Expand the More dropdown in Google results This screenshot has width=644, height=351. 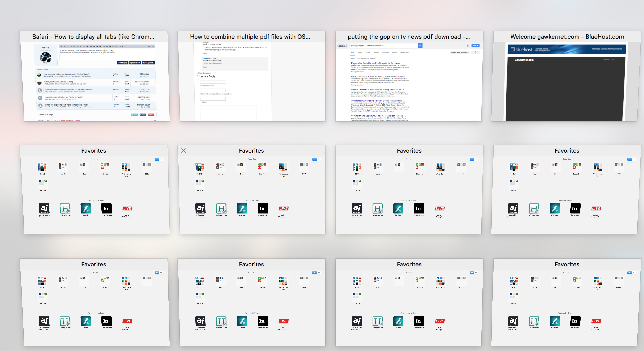(394, 52)
